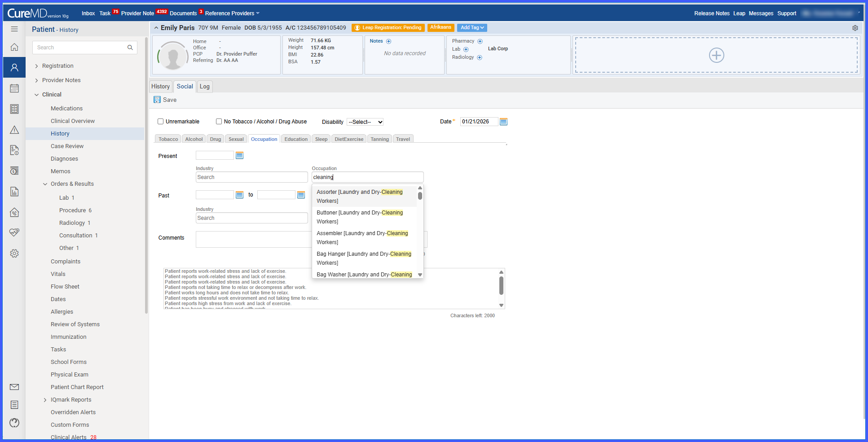The width and height of the screenshot is (868, 442).
Task: Switch to the Tobacco tab
Action: tap(168, 139)
